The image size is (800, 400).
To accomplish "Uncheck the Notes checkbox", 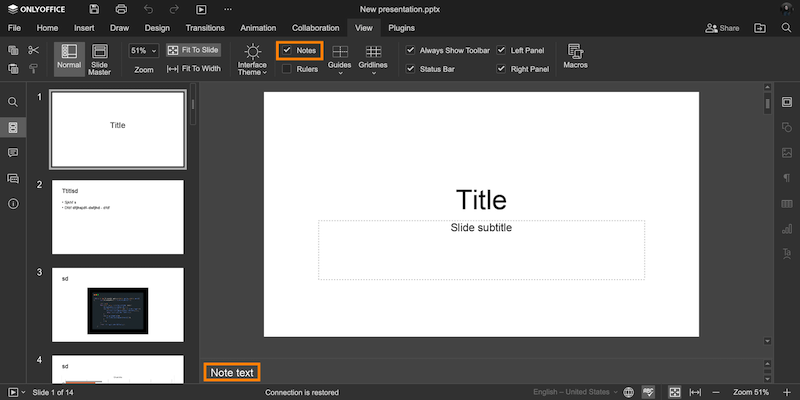I will coord(287,50).
